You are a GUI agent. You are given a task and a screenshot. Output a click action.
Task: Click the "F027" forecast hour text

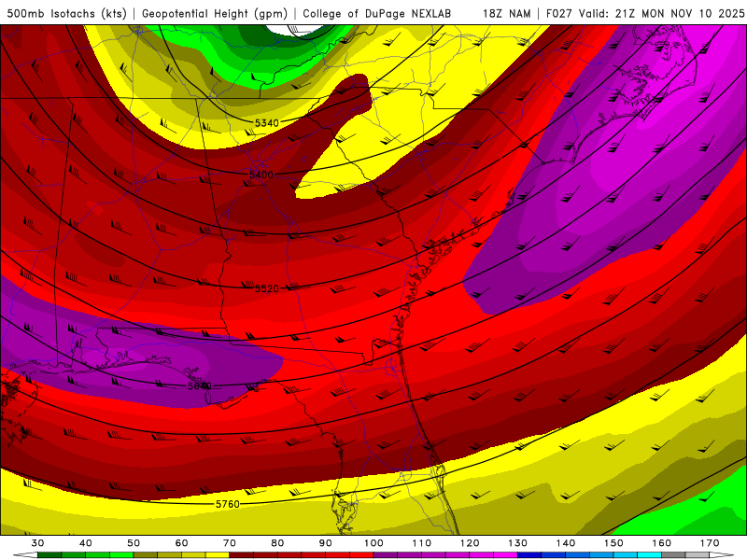point(559,14)
